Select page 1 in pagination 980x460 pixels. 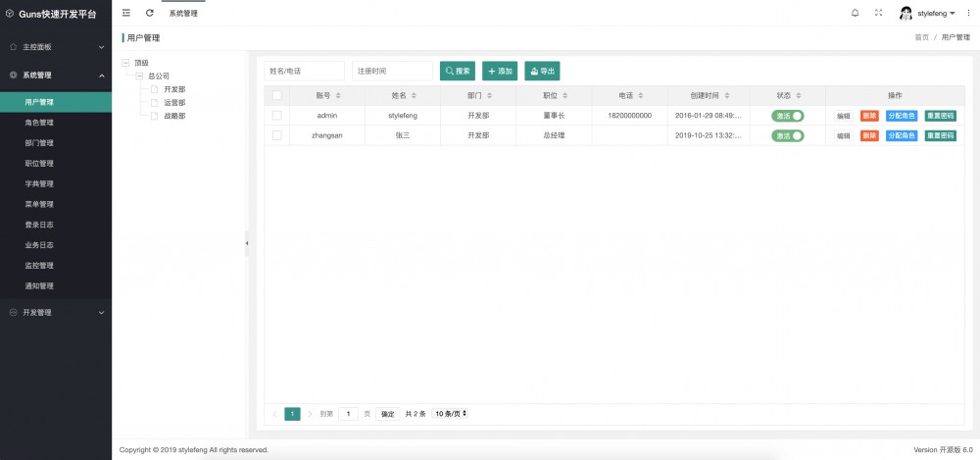tap(292, 414)
